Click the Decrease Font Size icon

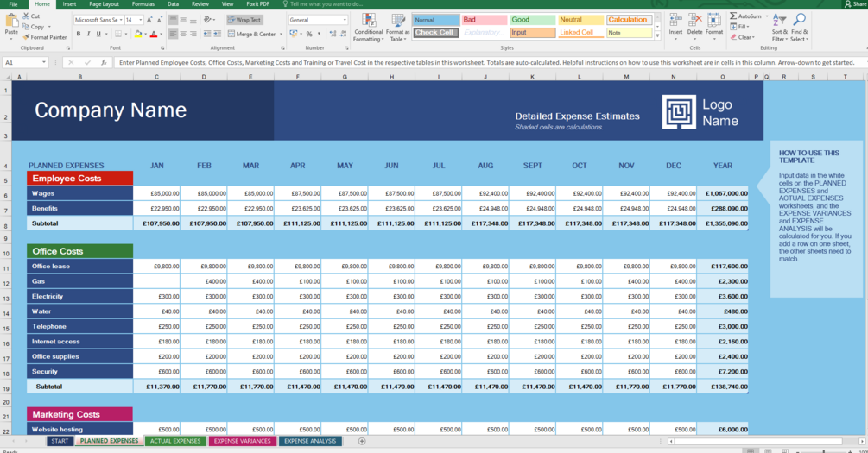(160, 20)
